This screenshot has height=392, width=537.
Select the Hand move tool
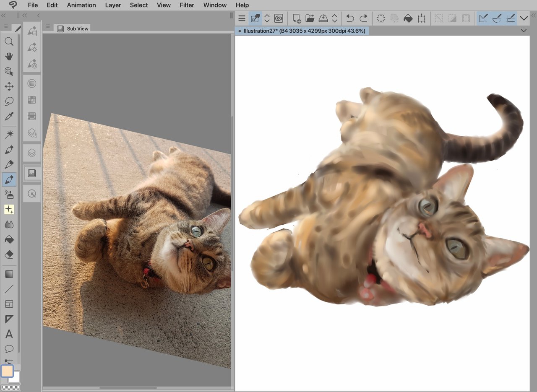pyautogui.click(x=9, y=57)
